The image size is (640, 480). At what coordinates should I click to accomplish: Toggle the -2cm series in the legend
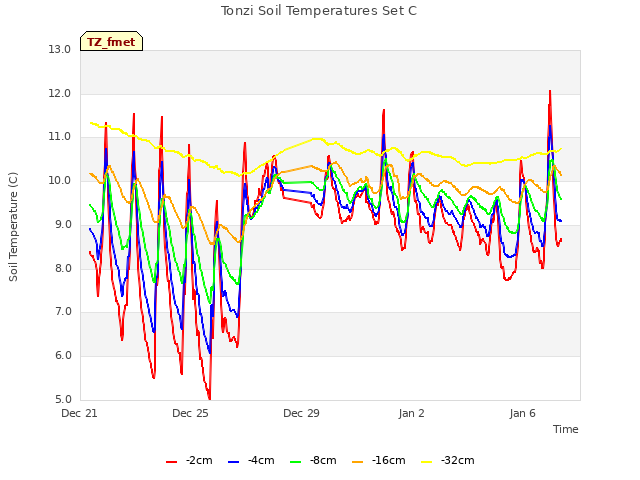(x=189, y=460)
